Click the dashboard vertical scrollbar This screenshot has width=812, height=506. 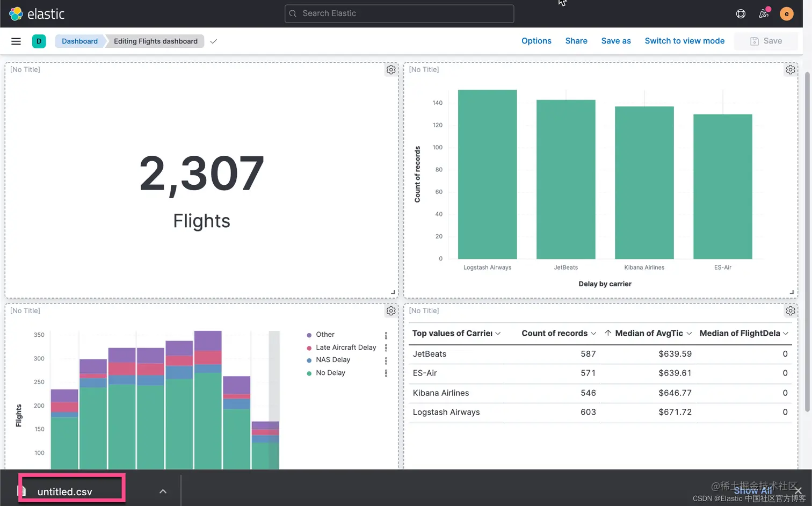(807, 242)
